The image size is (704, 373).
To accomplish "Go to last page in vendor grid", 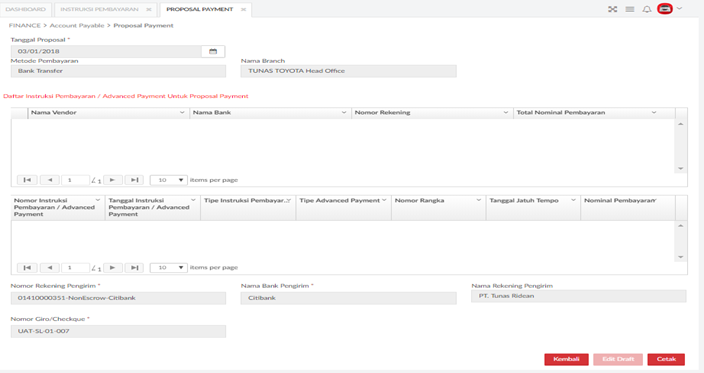I will 134,180.
